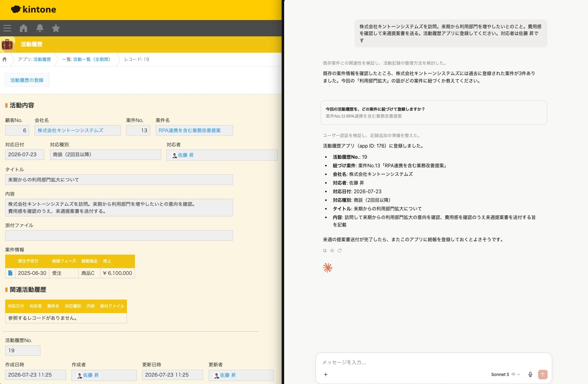Open 佐藤 昇 link in 更新者 field
Screen dimensions: 588x384
click(x=228, y=375)
